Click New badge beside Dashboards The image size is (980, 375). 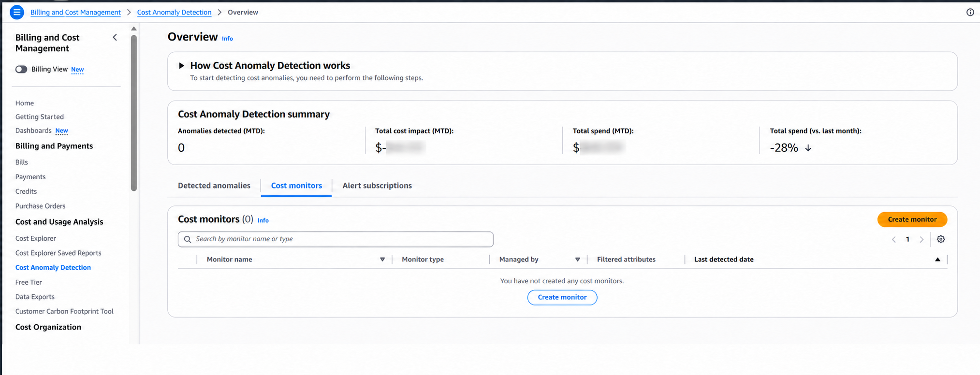[x=61, y=131]
